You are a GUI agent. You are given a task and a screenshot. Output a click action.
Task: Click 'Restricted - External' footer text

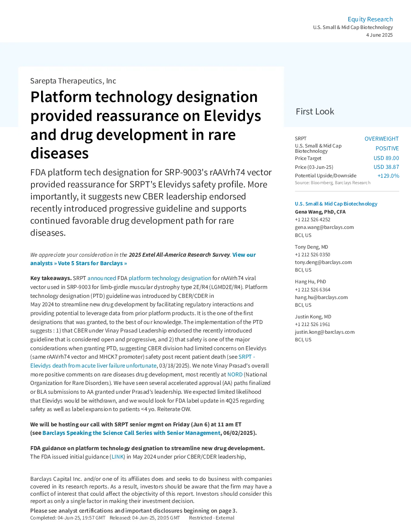[x=212, y=518]
